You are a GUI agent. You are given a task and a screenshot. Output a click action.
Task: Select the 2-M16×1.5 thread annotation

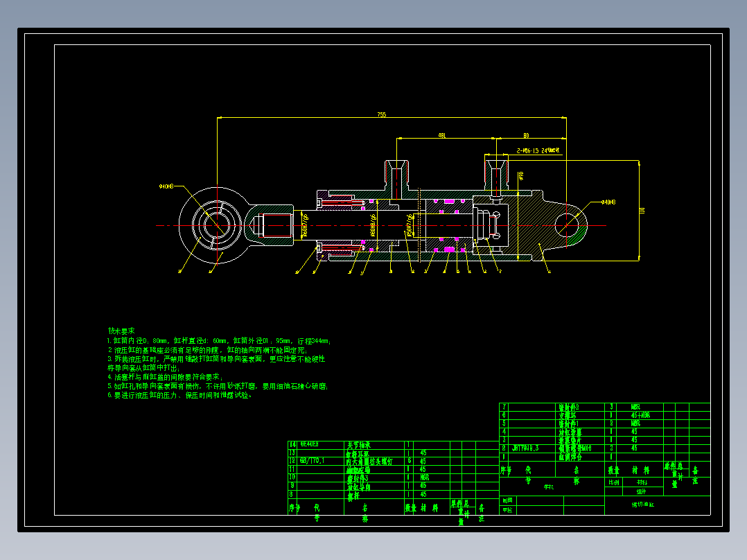[x=538, y=150]
